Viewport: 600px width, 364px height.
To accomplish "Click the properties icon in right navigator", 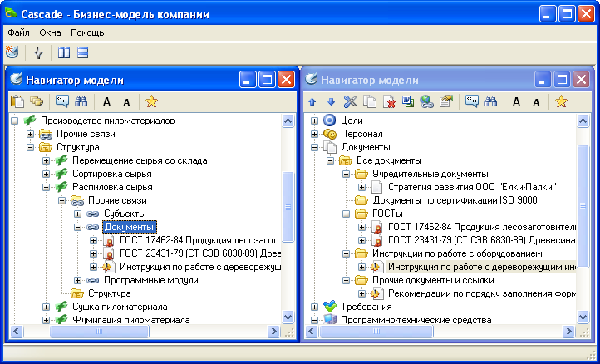I will coord(445,101).
